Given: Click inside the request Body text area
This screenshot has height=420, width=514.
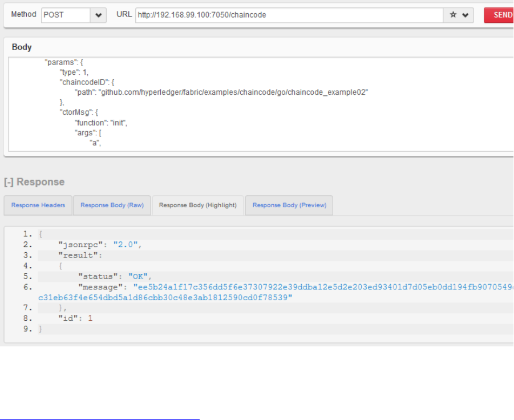Looking at the screenshot, I should tap(261, 104).
